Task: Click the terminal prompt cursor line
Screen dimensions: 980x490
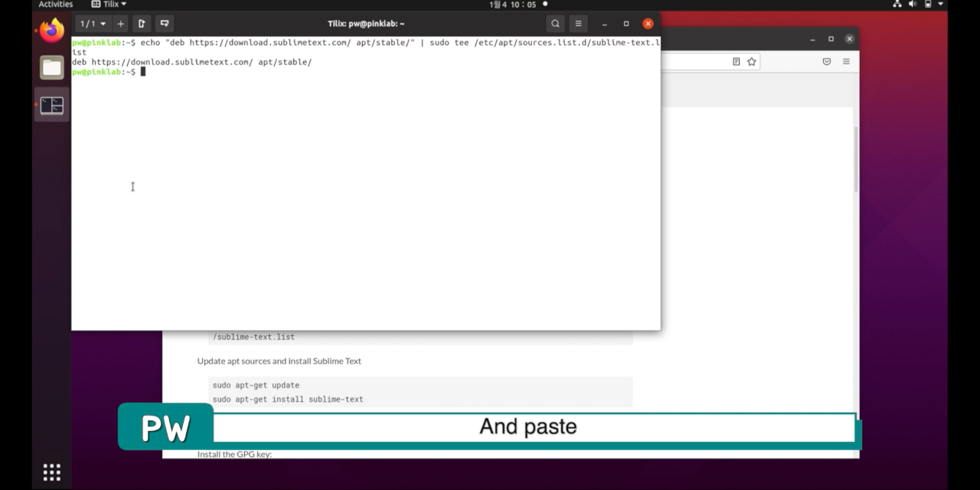Action: click(x=109, y=72)
